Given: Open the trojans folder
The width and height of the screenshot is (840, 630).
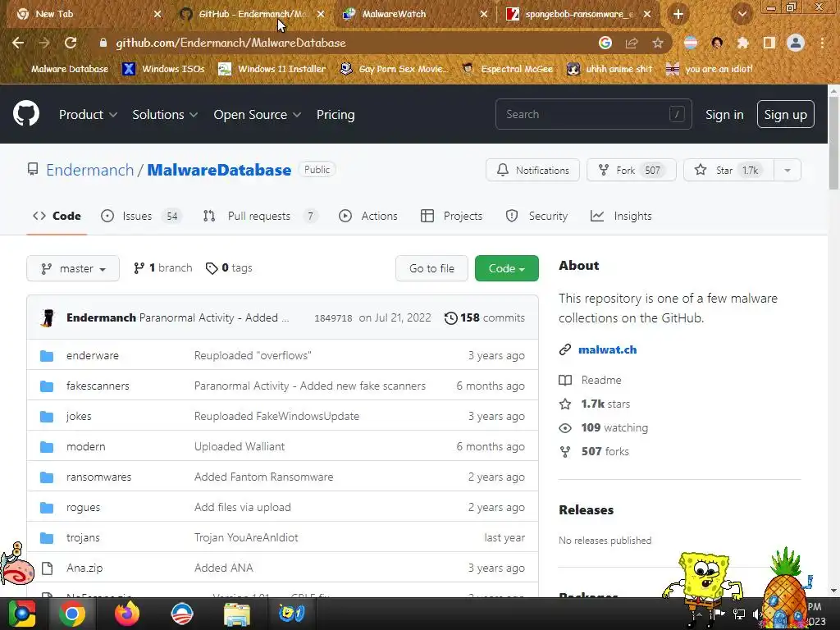Looking at the screenshot, I should coord(83,537).
